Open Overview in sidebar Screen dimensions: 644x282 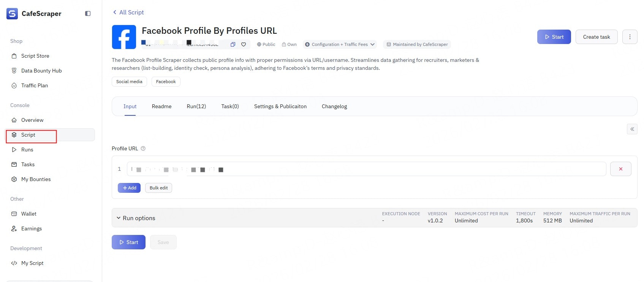50,120
